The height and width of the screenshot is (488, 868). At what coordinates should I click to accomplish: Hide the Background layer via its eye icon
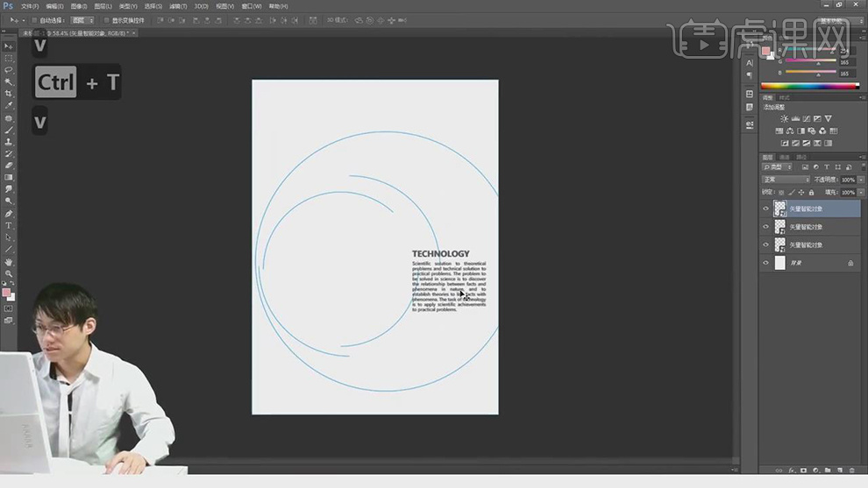(x=765, y=263)
